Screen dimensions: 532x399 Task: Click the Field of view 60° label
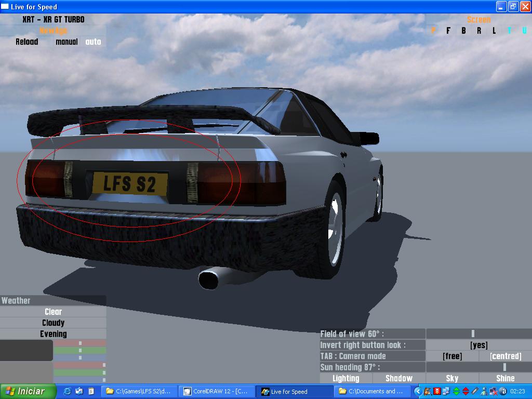click(x=373, y=334)
